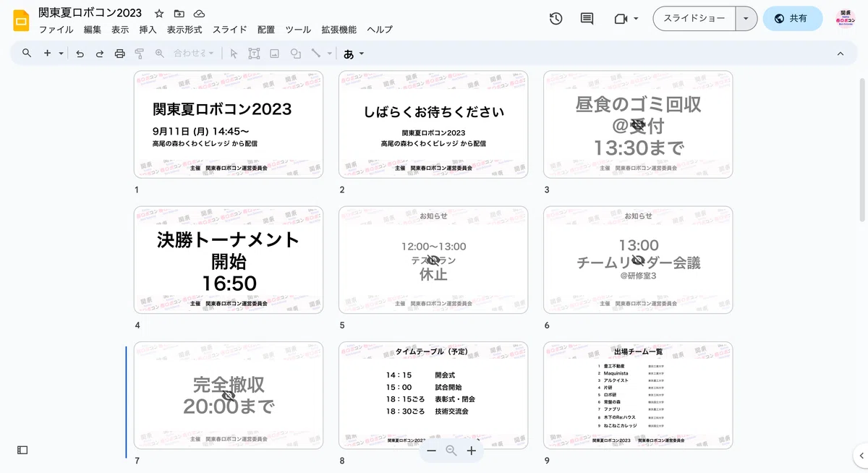Open the ファイル menu
The width and height of the screenshot is (868, 473).
pyautogui.click(x=56, y=30)
